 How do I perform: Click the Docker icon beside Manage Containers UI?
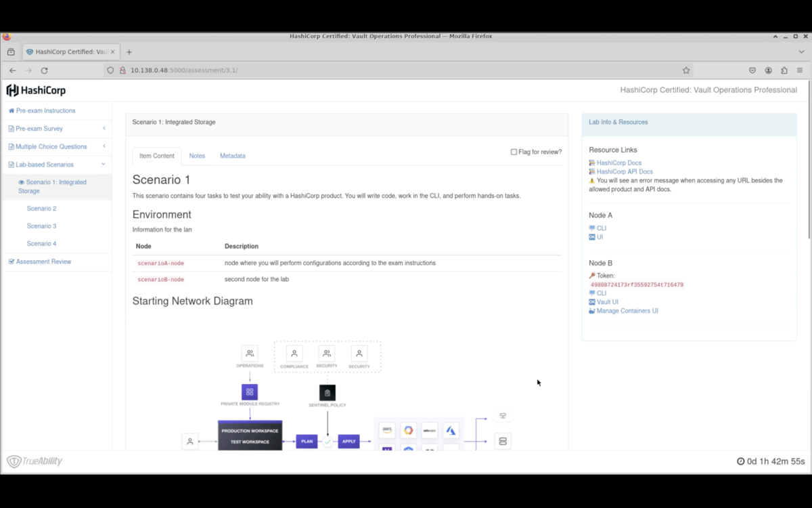[x=591, y=310]
